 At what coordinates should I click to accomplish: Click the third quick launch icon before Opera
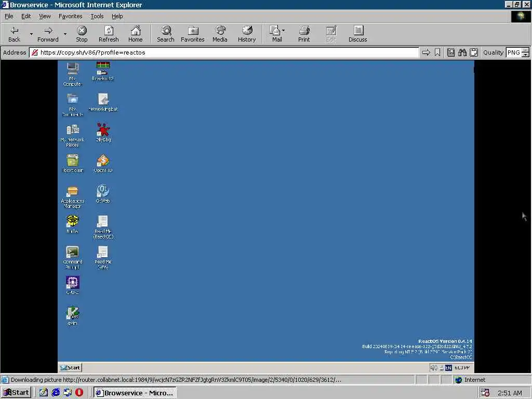pyautogui.click(x=68, y=393)
